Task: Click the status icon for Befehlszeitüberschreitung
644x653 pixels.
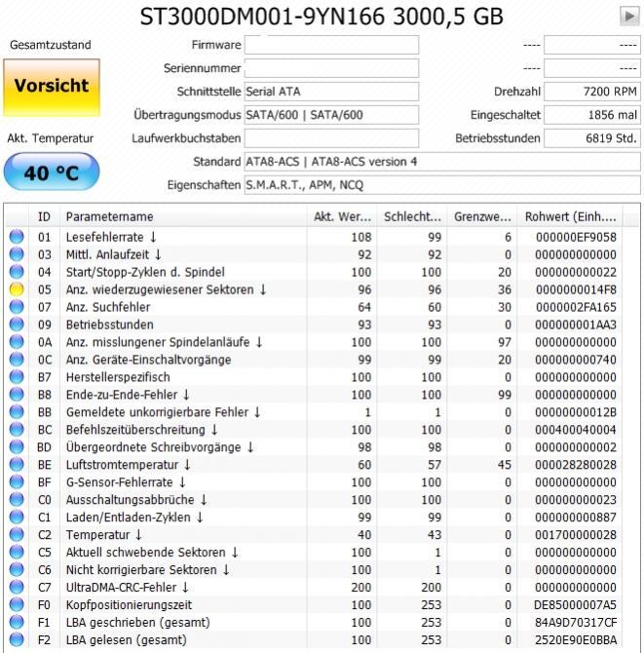Action: [x=17, y=430]
